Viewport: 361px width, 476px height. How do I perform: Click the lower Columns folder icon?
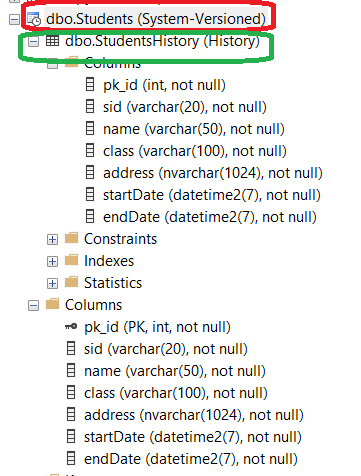[x=52, y=304]
